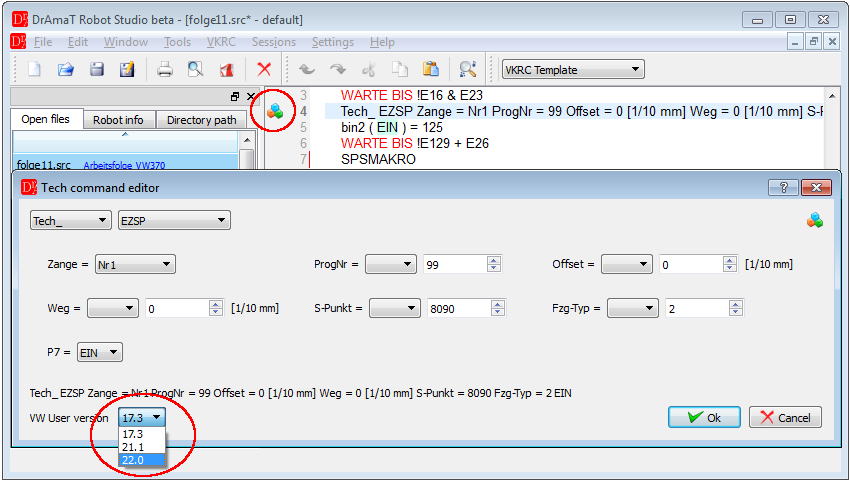
Task: Open the ProgNr variable dropdown
Action: (390, 265)
